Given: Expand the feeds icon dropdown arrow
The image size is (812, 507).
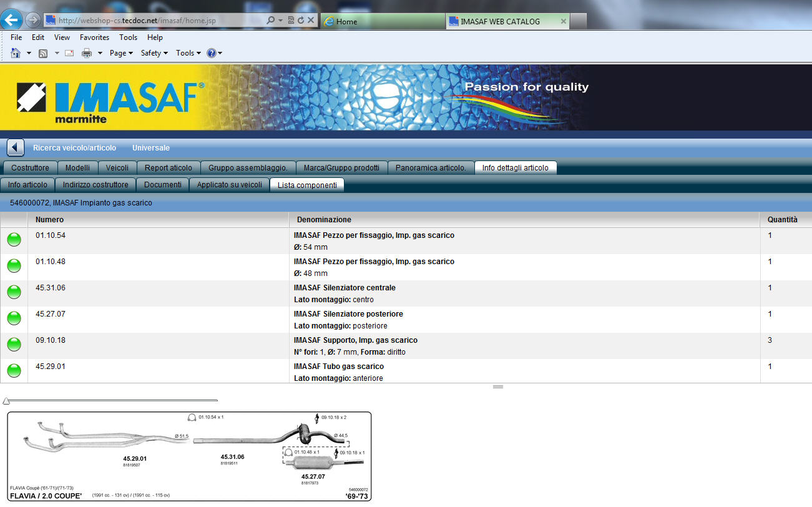Looking at the screenshot, I should click(57, 53).
